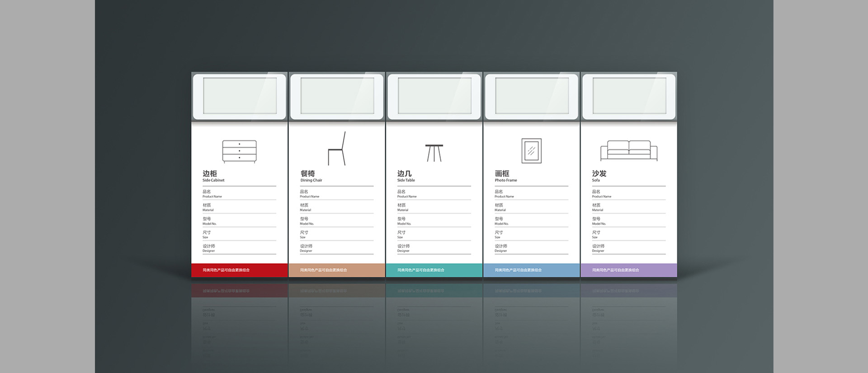Select the dining chair icon

(337, 149)
